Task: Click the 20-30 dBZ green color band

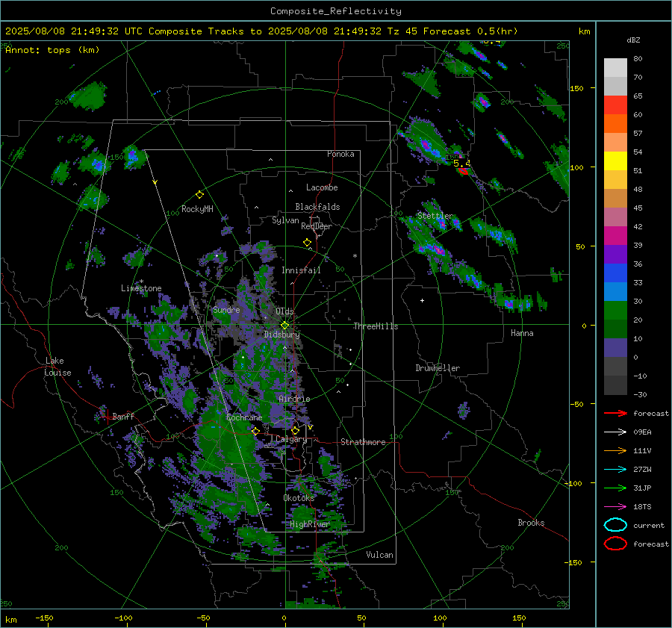Action: coord(615,311)
